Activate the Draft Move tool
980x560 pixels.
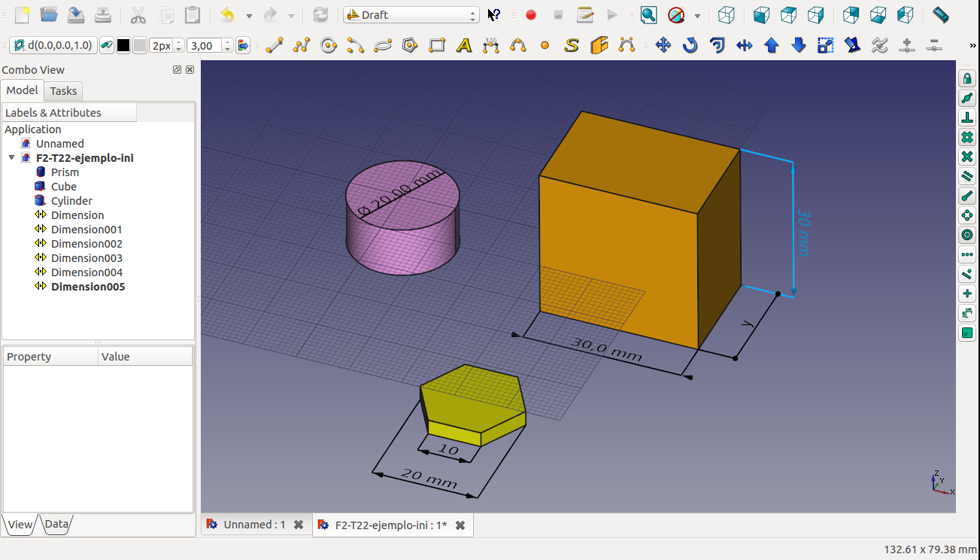pos(663,46)
